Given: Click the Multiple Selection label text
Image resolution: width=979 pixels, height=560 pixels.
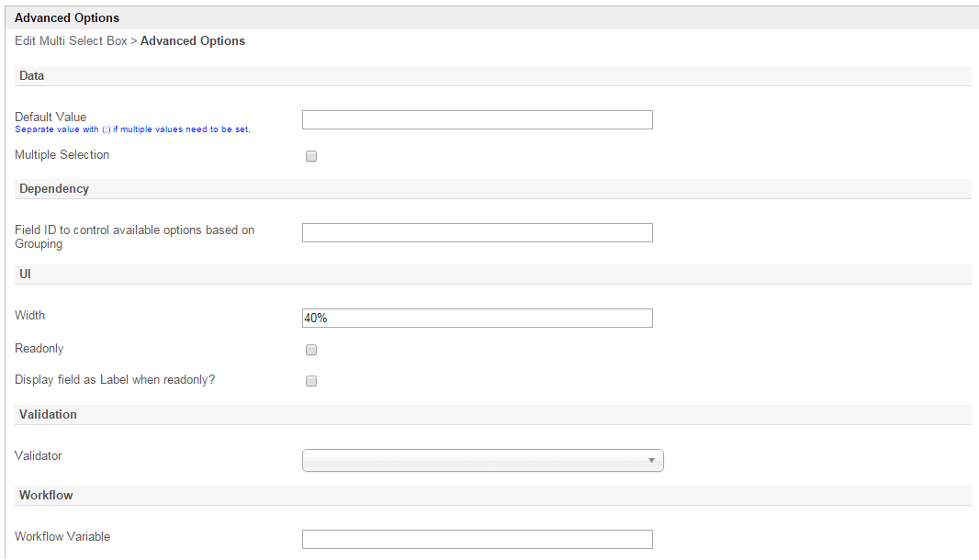Looking at the screenshot, I should (x=62, y=155).
